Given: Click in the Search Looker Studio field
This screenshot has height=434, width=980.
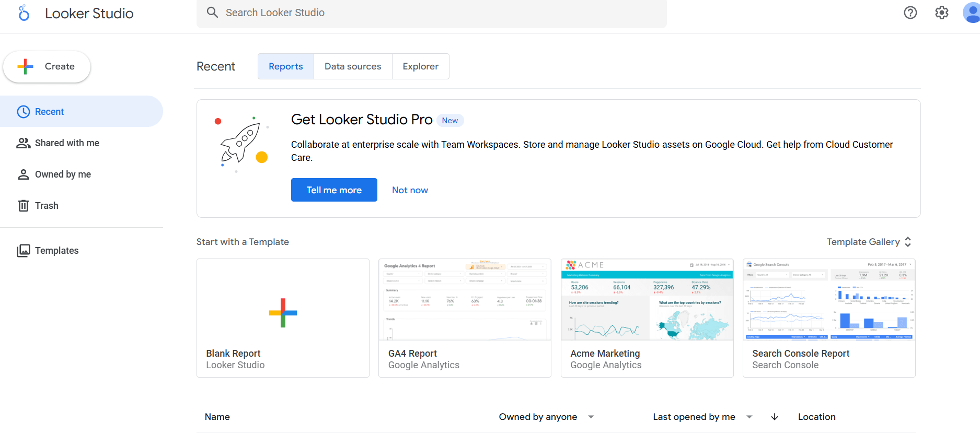Looking at the screenshot, I should click(x=432, y=13).
